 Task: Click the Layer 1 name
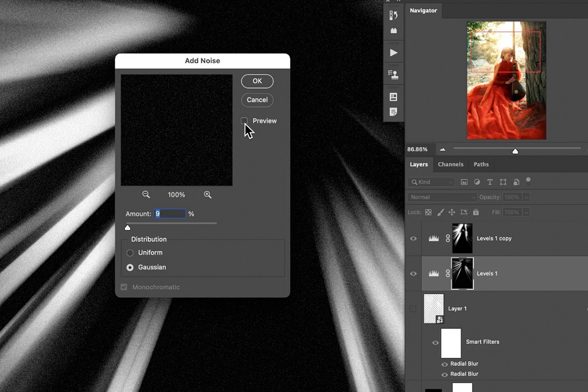tap(457, 309)
